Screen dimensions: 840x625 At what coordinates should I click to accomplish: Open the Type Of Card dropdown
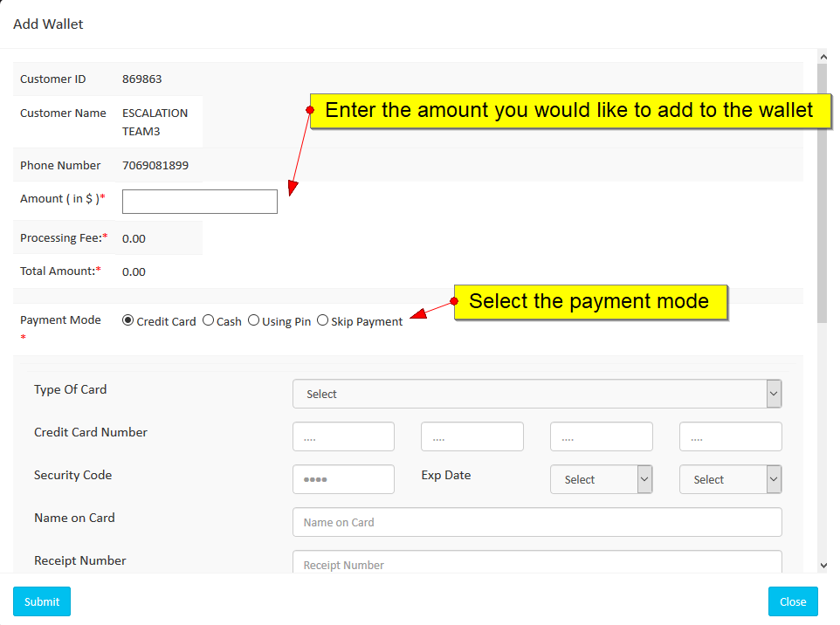pos(536,394)
